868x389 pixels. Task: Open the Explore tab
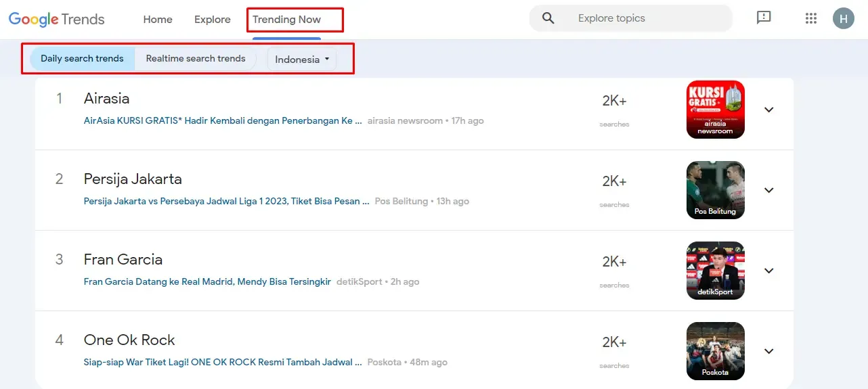point(213,20)
